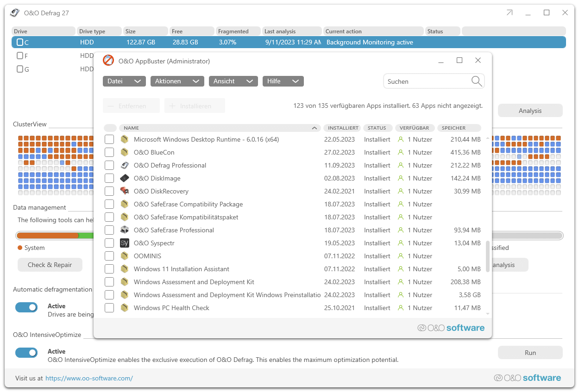Select the checkbox for drive C
This screenshot has height=392, width=579.
[20, 42]
